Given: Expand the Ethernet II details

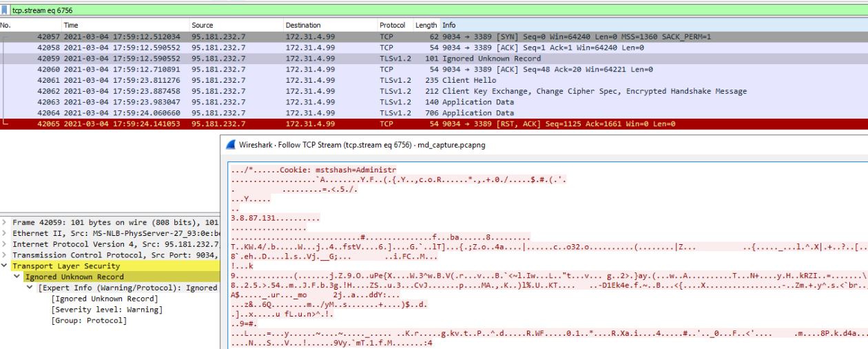Looking at the screenshot, I should [x=6, y=233].
